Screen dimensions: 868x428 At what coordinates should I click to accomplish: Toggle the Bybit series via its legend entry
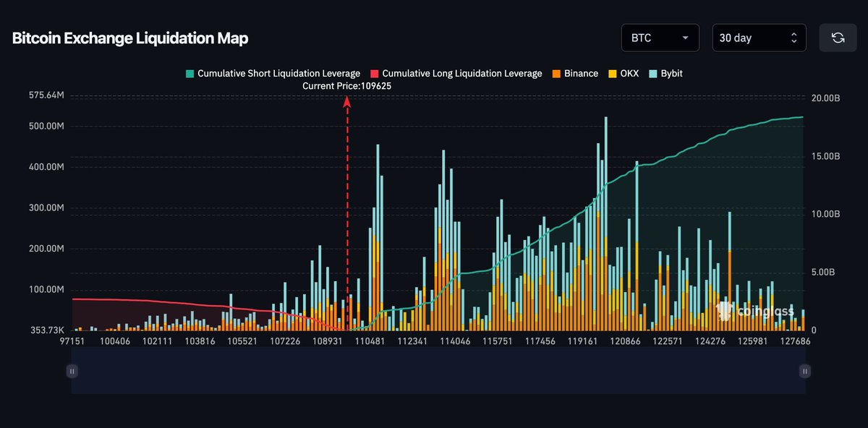click(x=664, y=73)
